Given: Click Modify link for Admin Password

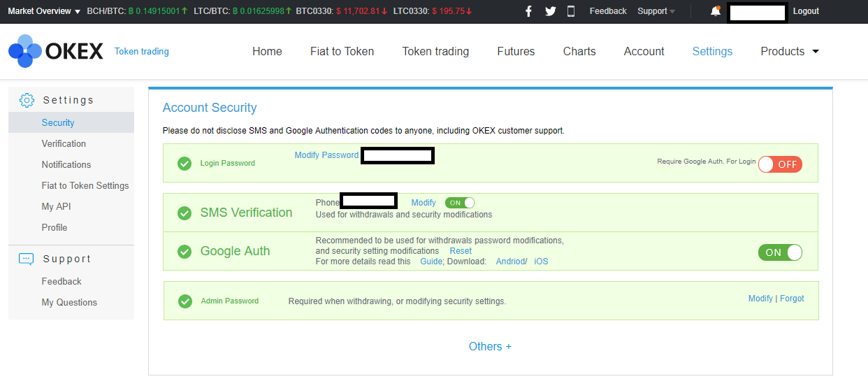Looking at the screenshot, I should (x=760, y=299).
